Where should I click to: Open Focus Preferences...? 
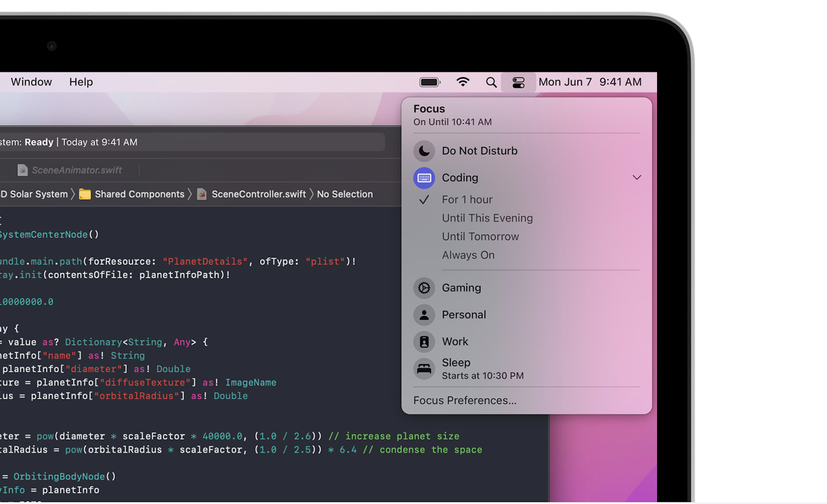click(465, 400)
